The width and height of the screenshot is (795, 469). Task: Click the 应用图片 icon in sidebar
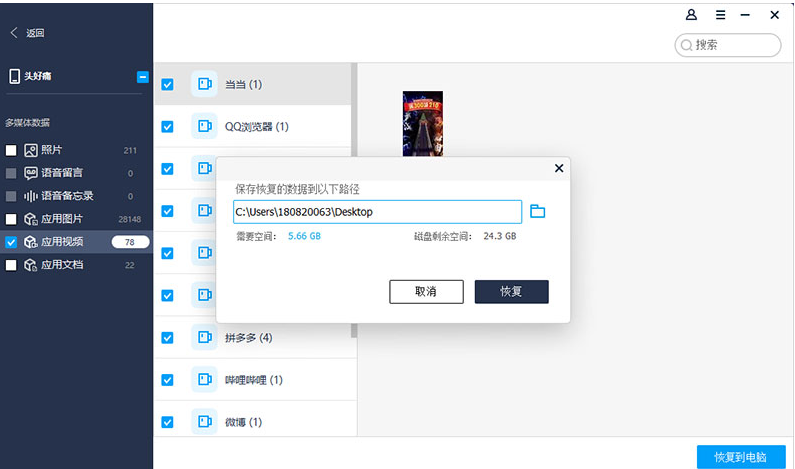pos(31,219)
